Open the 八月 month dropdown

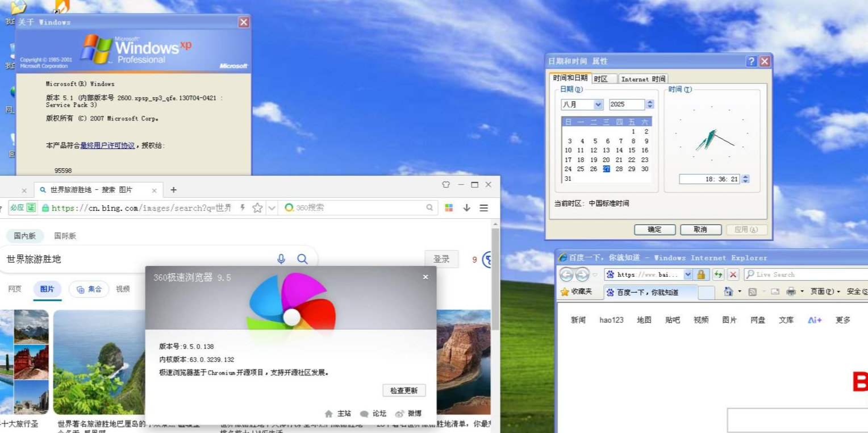(x=598, y=105)
